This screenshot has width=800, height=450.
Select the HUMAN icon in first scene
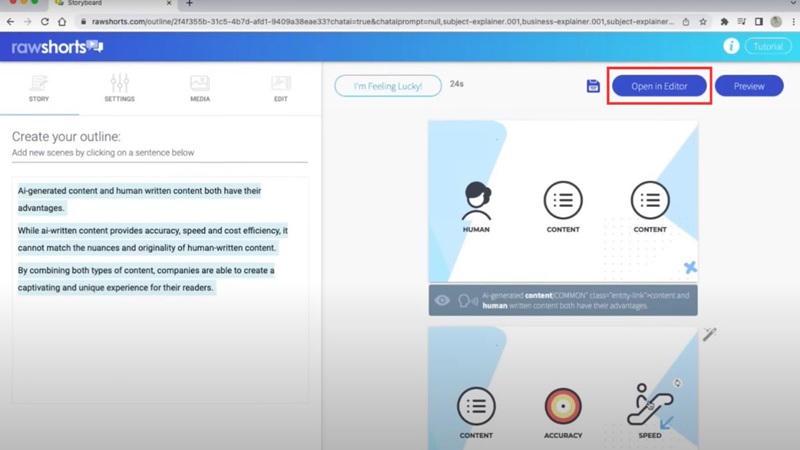click(x=476, y=201)
